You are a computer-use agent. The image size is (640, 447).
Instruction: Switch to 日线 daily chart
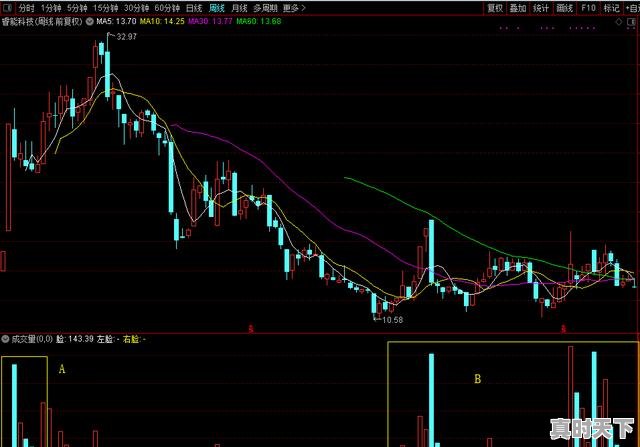(193, 7)
